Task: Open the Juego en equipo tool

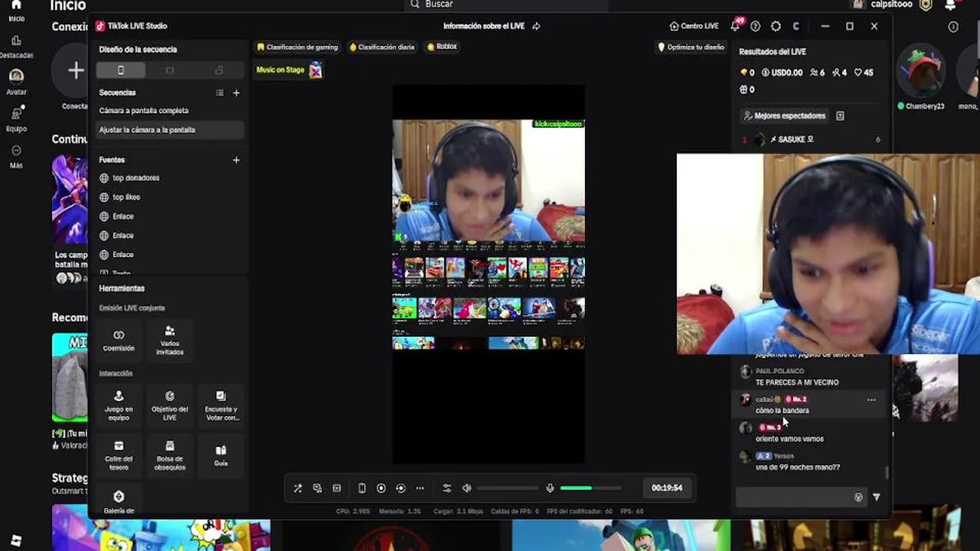Action: tap(119, 406)
